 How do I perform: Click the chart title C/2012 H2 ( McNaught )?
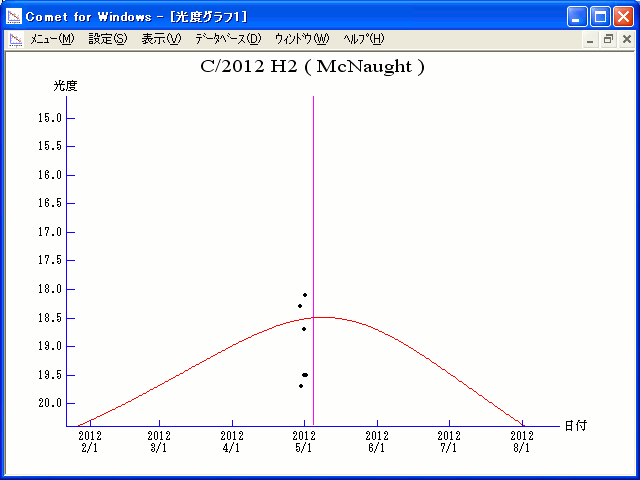[313, 66]
